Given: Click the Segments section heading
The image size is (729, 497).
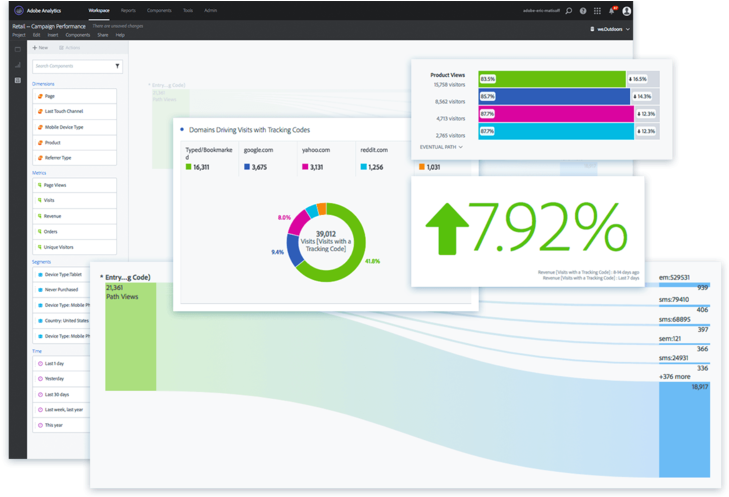Looking at the screenshot, I should pyautogui.click(x=41, y=262).
